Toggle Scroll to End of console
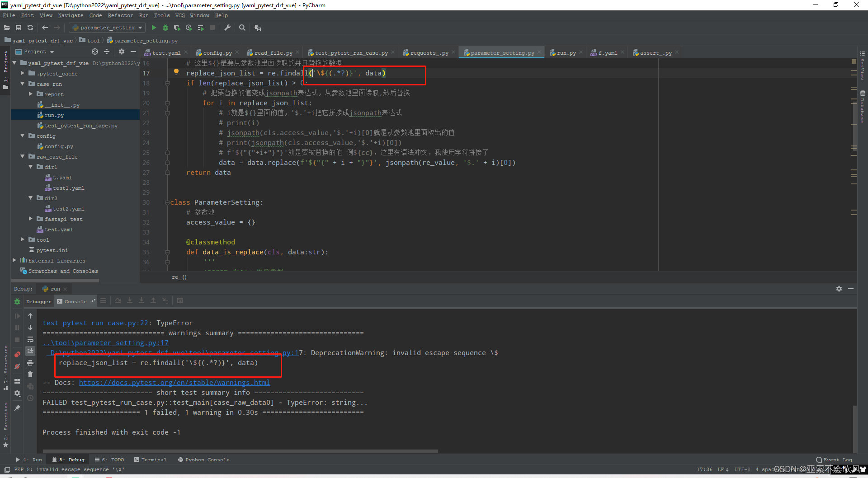This screenshot has width=868, height=478. click(30, 351)
